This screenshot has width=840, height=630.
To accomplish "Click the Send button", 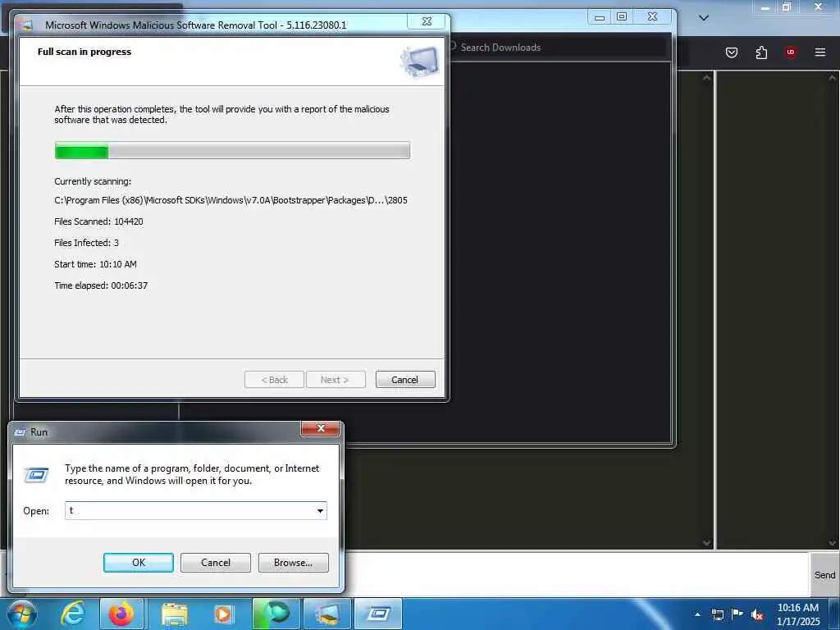I will [824, 575].
